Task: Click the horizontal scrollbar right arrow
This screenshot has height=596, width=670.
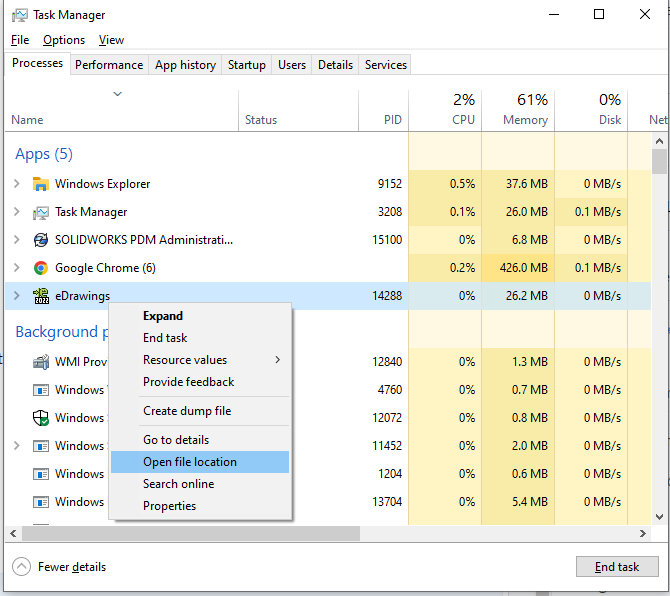Action: 643,534
